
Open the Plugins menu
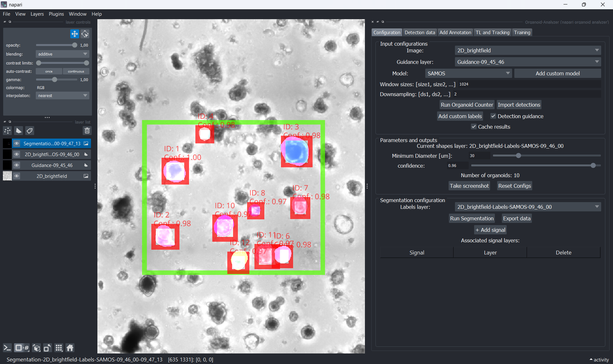point(56,14)
